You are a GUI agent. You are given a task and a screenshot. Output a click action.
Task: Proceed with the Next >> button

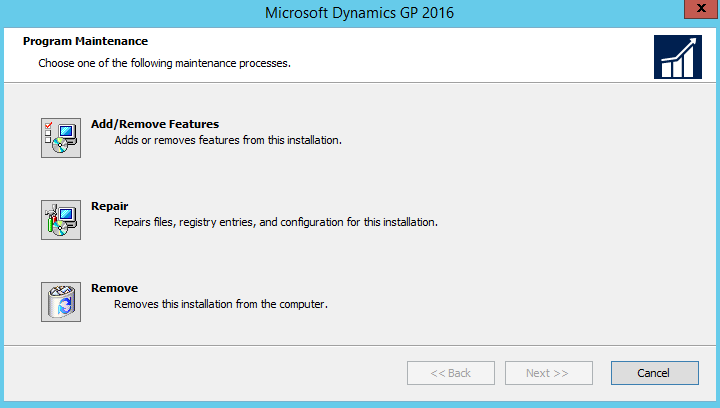click(548, 373)
